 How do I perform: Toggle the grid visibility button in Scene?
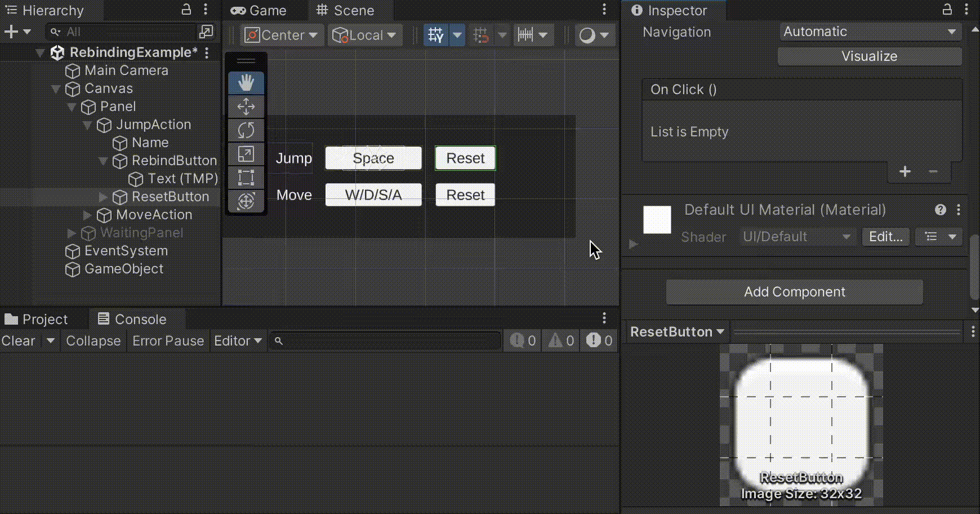[436, 35]
